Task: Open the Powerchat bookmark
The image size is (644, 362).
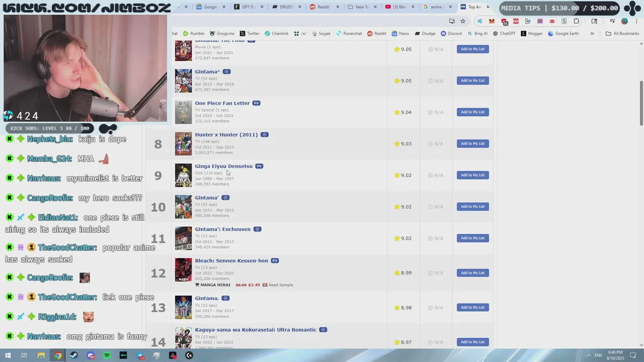Action: [x=349, y=34]
